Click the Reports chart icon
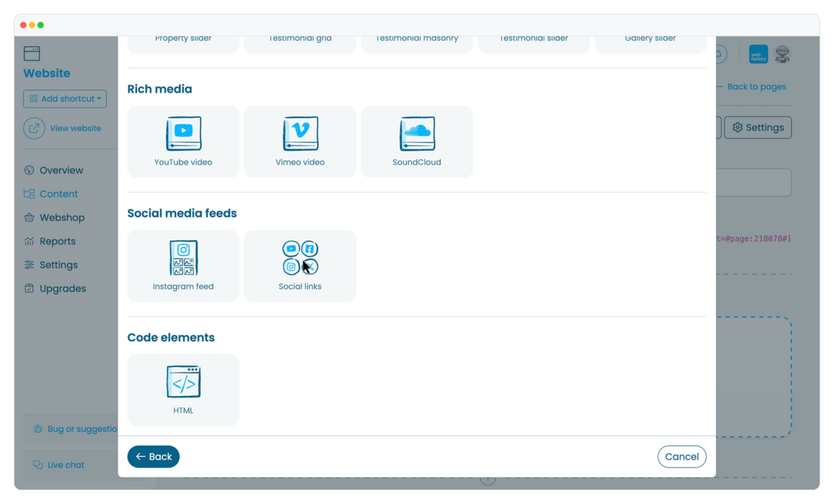Viewport: 834px width, 504px height. (x=29, y=241)
